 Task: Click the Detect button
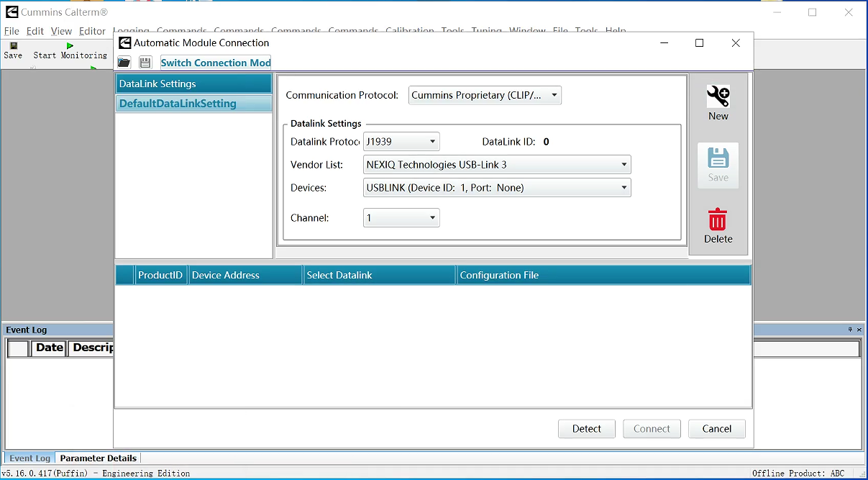pos(587,429)
